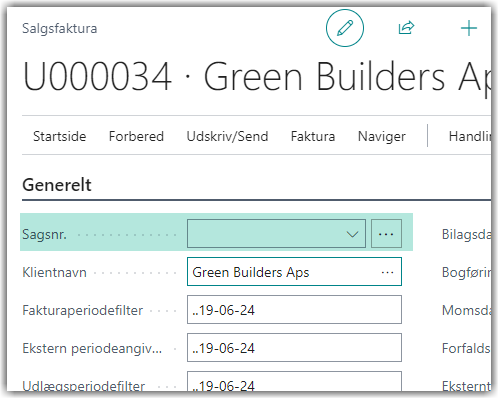Collapse the Generelt section header

tap(57, 185)
